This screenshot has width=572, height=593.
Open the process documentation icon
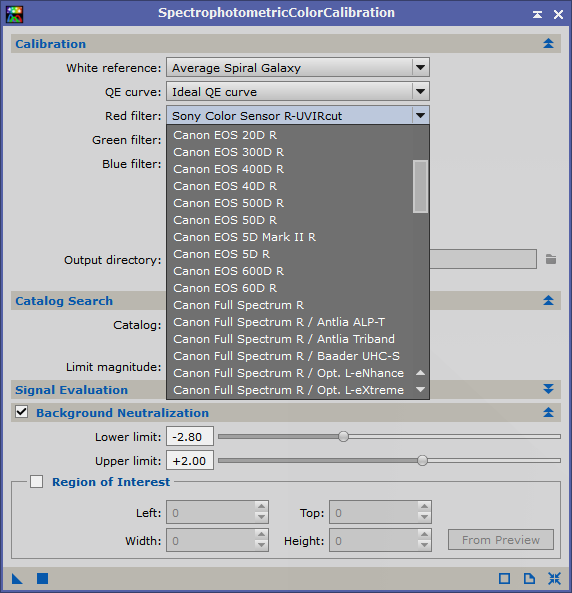tap(529, 578)
